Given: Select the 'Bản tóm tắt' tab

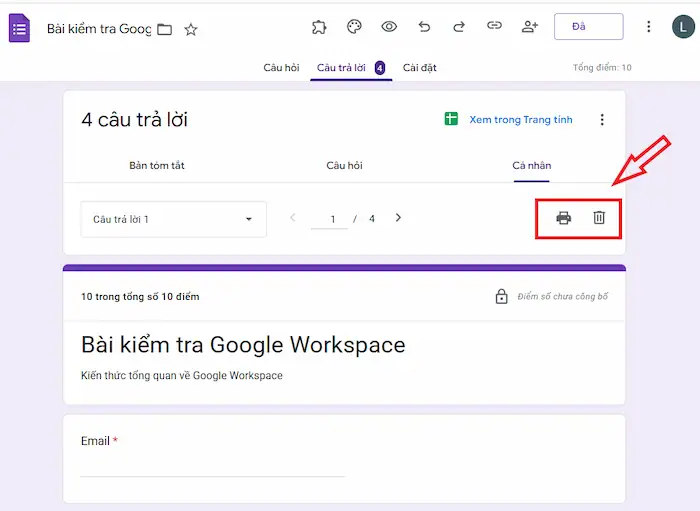Looking at the screenshot, I should pos(157,165).
